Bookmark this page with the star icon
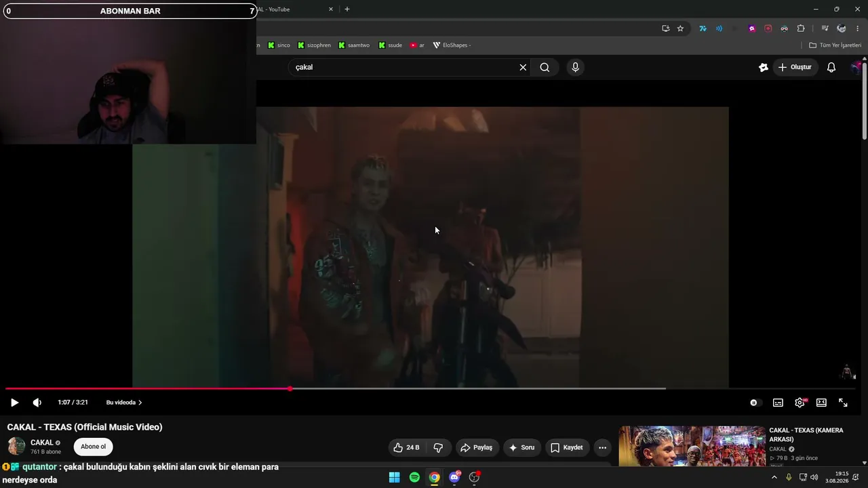The image size is (868, 488). (x=680, y=28)
